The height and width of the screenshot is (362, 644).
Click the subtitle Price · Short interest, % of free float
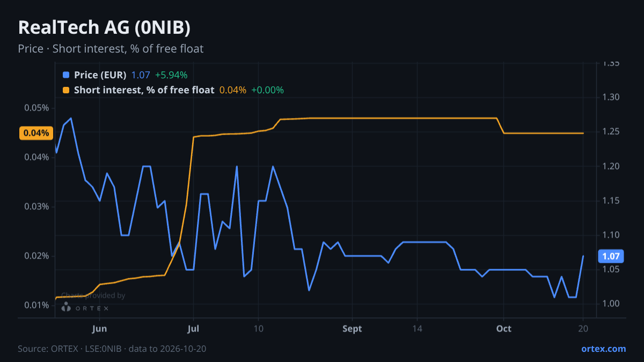click(x=111, y=49)
